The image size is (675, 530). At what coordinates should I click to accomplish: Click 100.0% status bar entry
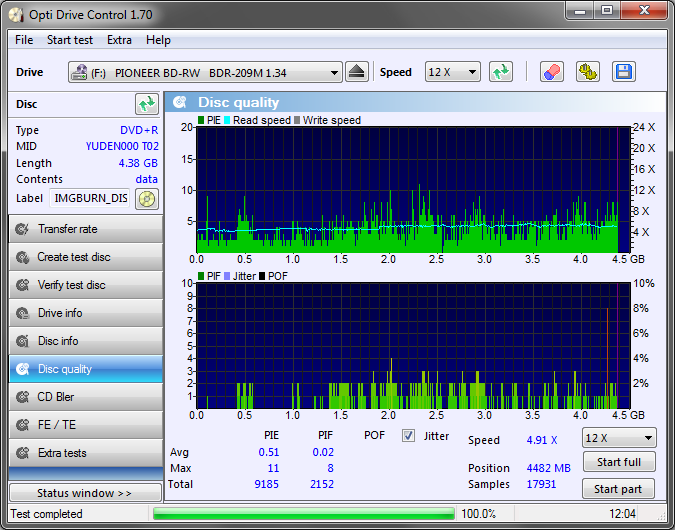click(478, 514)
